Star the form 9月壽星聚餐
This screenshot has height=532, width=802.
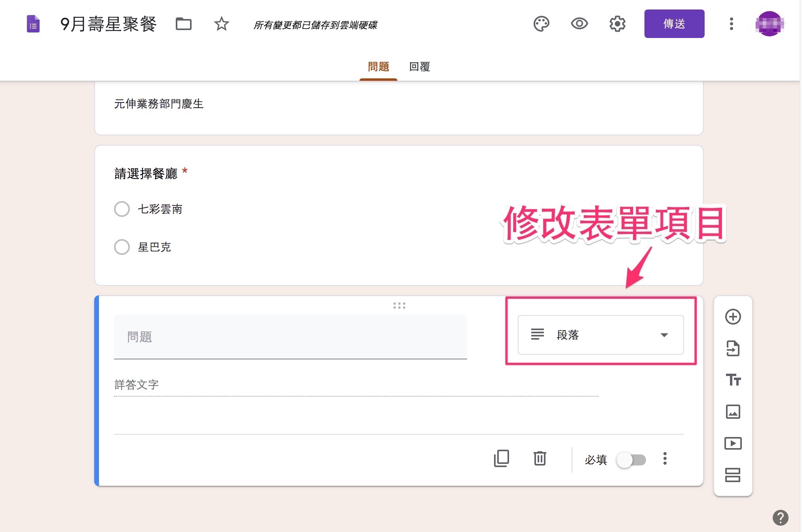221,24
